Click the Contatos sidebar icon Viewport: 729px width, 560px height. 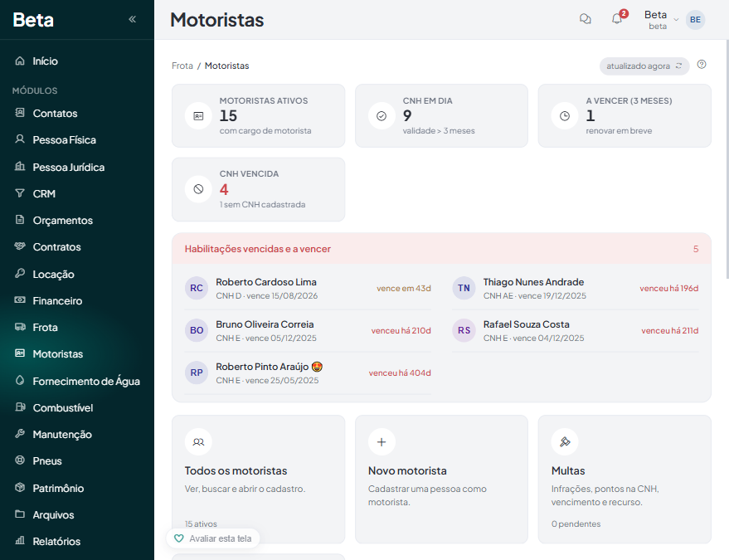(20, 113)
